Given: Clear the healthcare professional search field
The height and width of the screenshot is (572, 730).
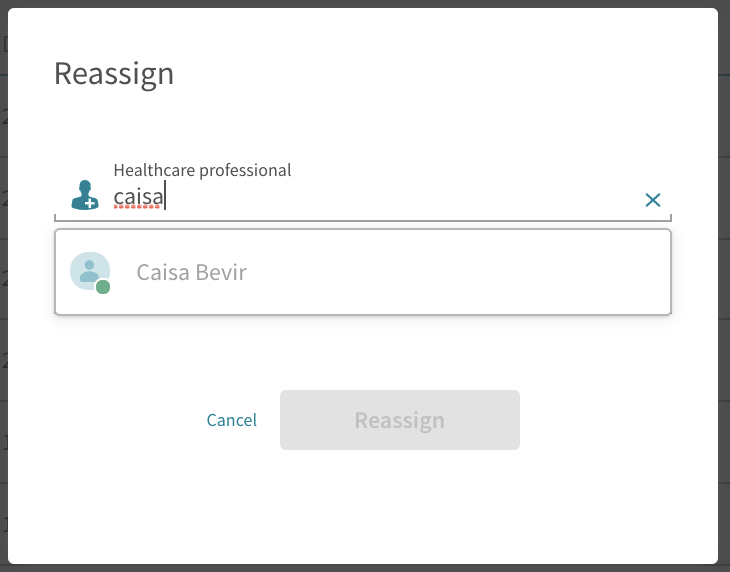Looking at the screenshot, I should (x=653, y=200).
